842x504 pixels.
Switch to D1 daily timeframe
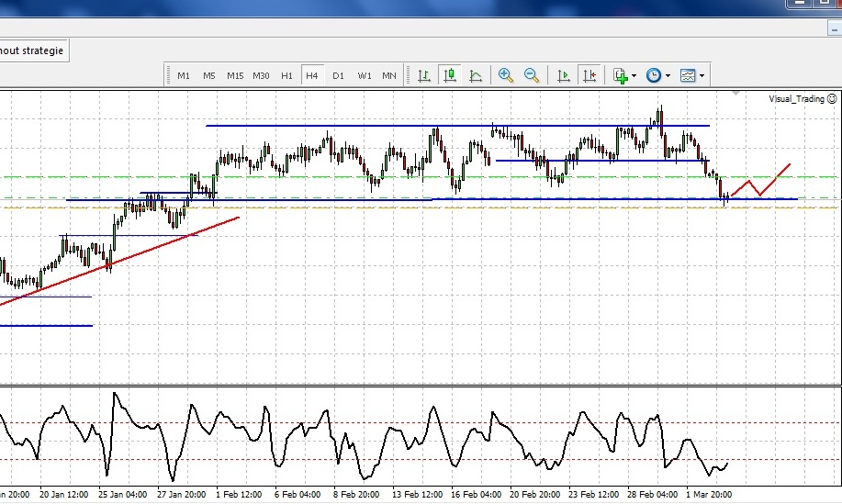(x=338, y=75)
